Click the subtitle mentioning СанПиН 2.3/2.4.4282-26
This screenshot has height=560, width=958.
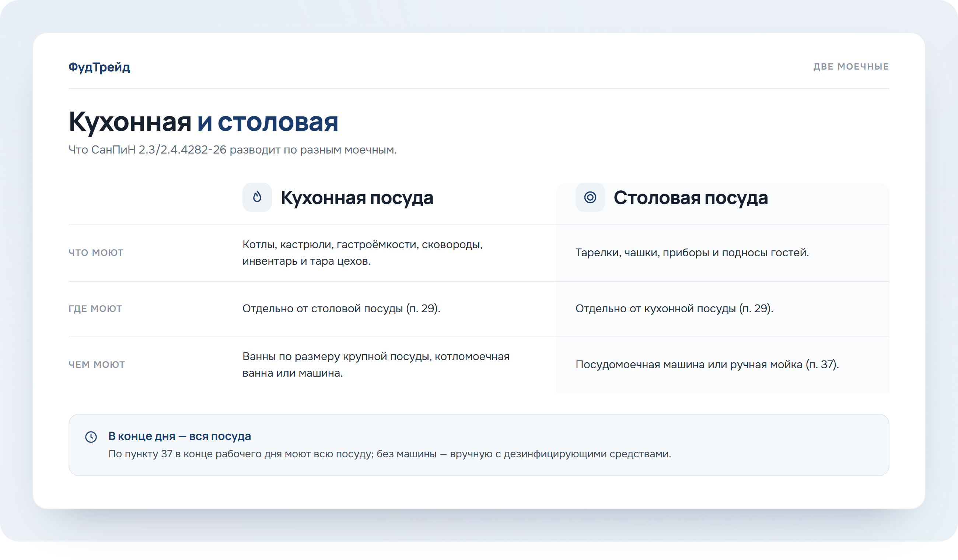232,150
